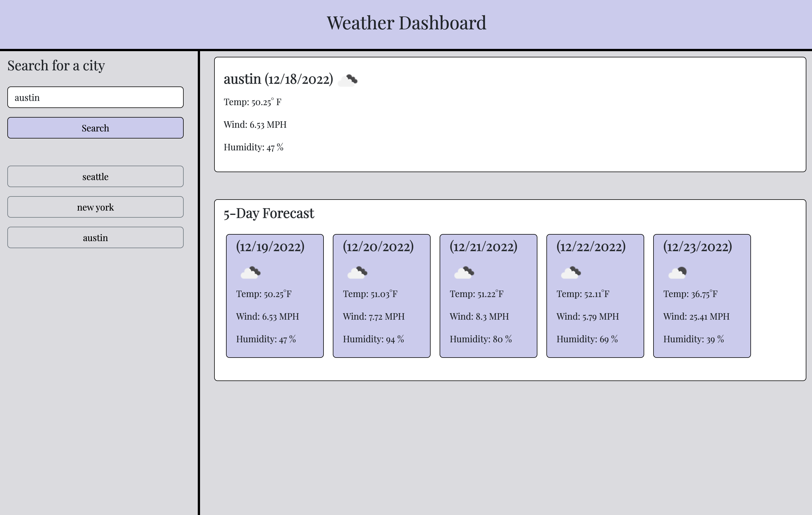This screenshot has height=515, width=812.
Task: Focus the city search input field
Action: pyautogui.click(x=95, y=98)
